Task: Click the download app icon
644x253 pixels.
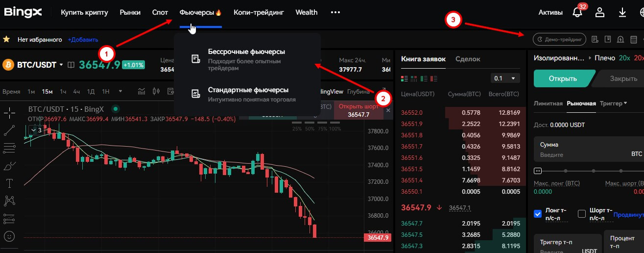Action: pos(622,13)
